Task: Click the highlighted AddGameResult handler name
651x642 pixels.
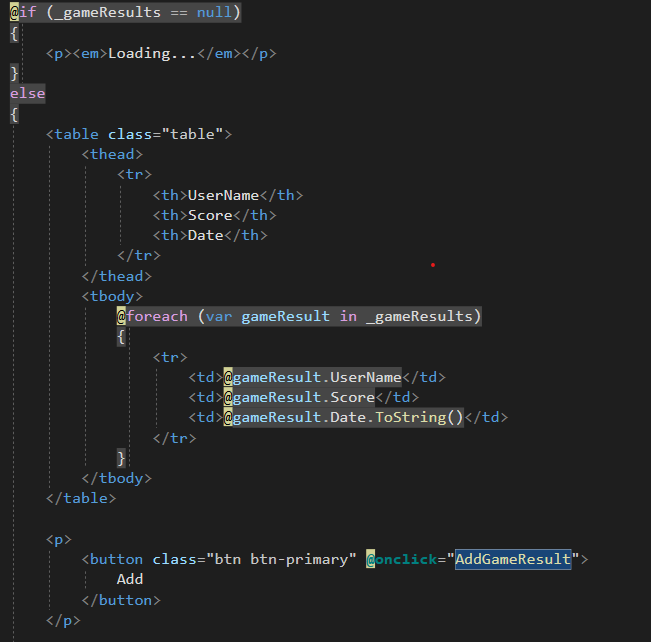Action: (x=513, y=559)
